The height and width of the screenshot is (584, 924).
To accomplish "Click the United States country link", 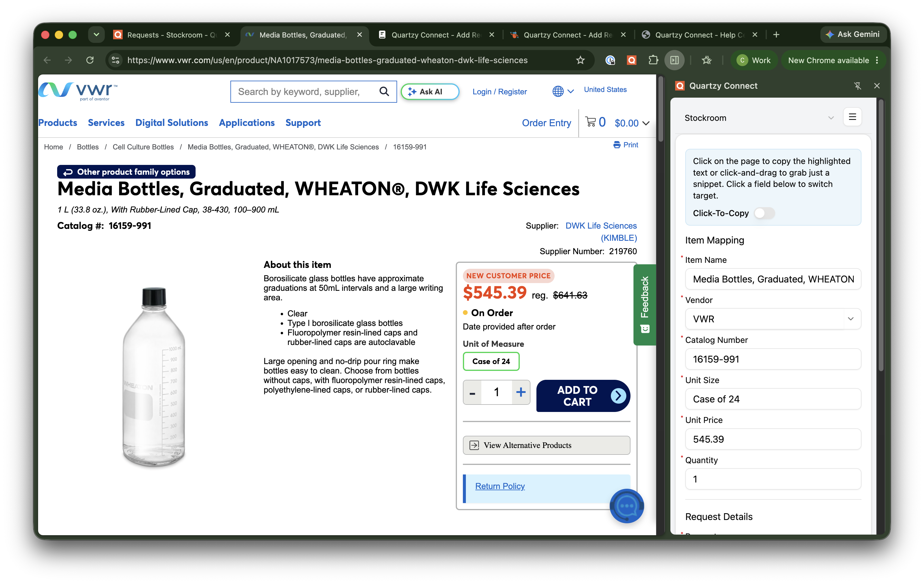I will (x=605, y=89).
